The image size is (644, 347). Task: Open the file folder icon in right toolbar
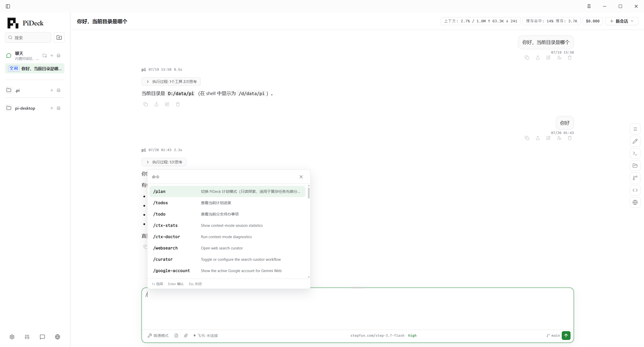[635, 166]
